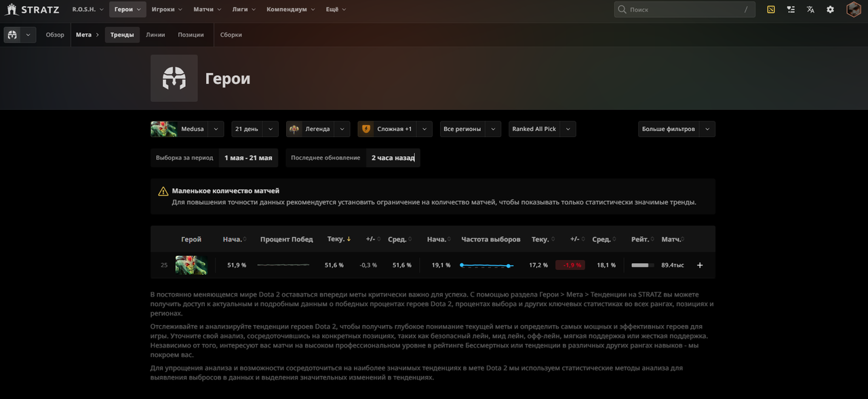Open the Герои menu
868x399 pixels.
pyautogui.click(x=127, y=9)
